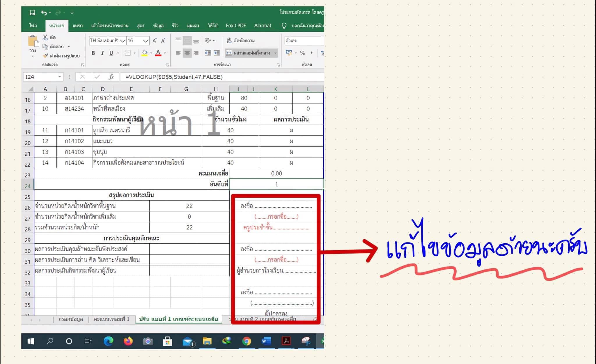This screenshot has width=596, height=364.
Task: Toggle Wrap Text (ตัดข้อความ)
Action: tap(241, 40)
